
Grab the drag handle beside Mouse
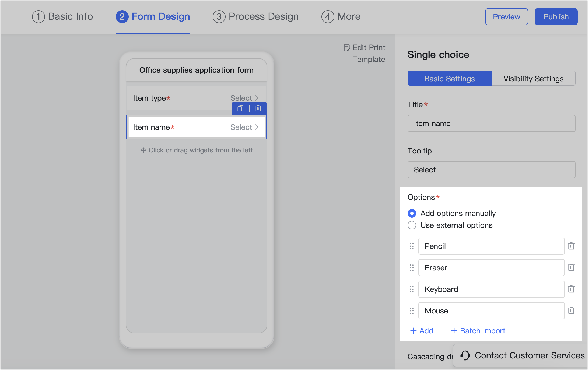click(x=411, y=310)
